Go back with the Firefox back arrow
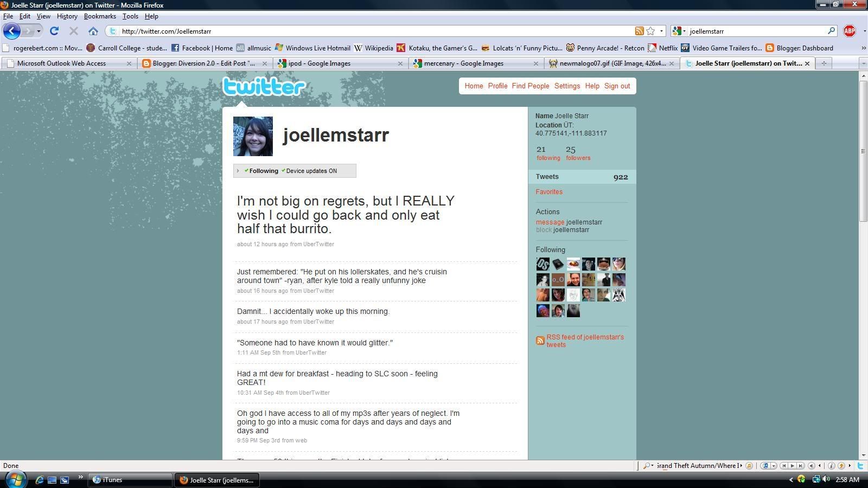 coord(12,31)
